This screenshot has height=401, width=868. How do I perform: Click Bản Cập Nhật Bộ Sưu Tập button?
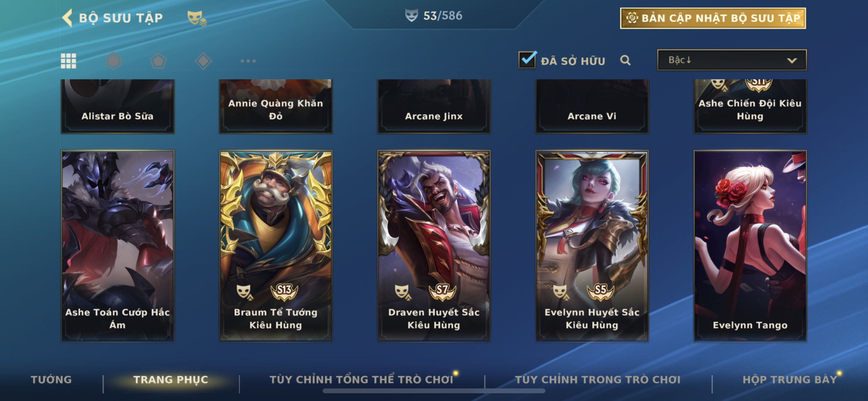click(x=713, y=18)
